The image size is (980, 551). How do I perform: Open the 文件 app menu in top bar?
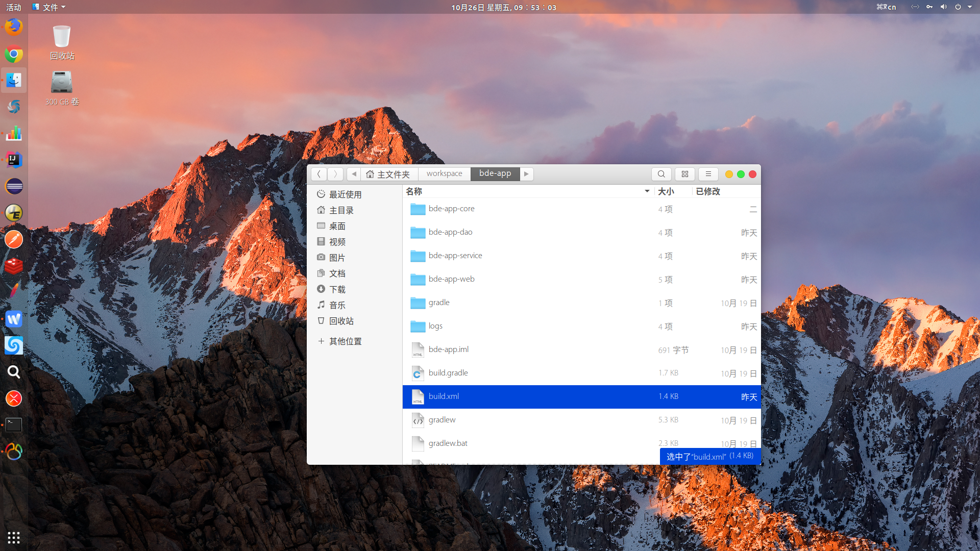(50, 7)
